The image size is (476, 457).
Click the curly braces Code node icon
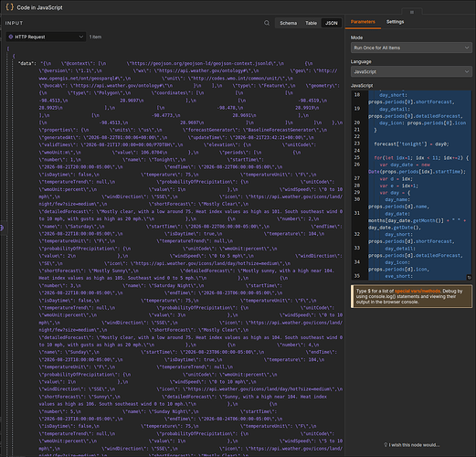tap(9, 7)
